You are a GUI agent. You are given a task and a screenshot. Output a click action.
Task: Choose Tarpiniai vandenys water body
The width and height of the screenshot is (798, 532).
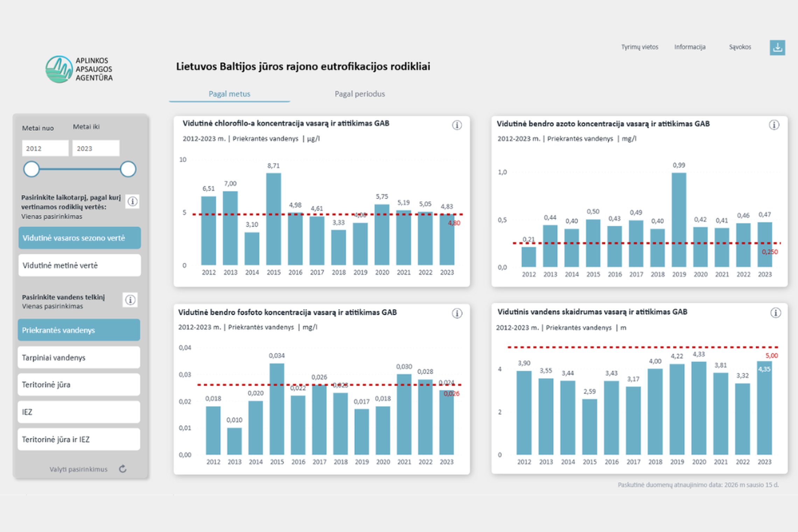[x=79, y=357]
